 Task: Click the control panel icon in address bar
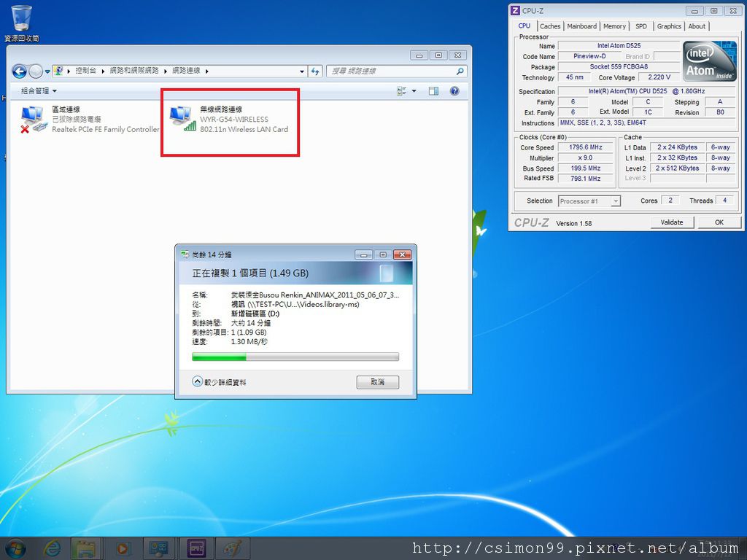point(58,71)
